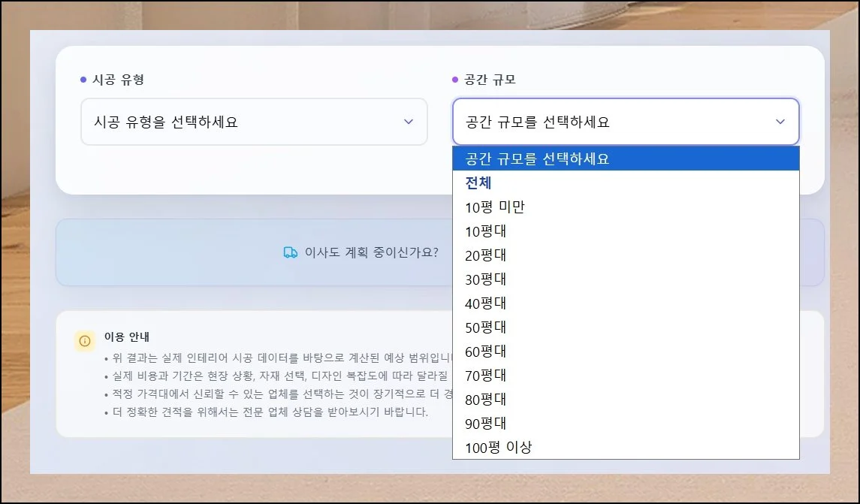Image resolution: width=860 pixels, height=504 pixels.
Task: Choose 90평대 from the list
Action: [x=625, y=424]
